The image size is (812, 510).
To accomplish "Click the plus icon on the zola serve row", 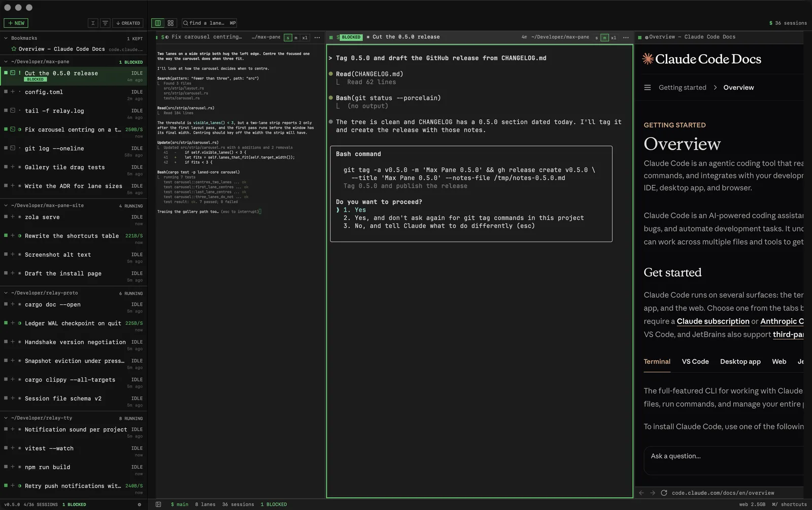I will [13, 217].
